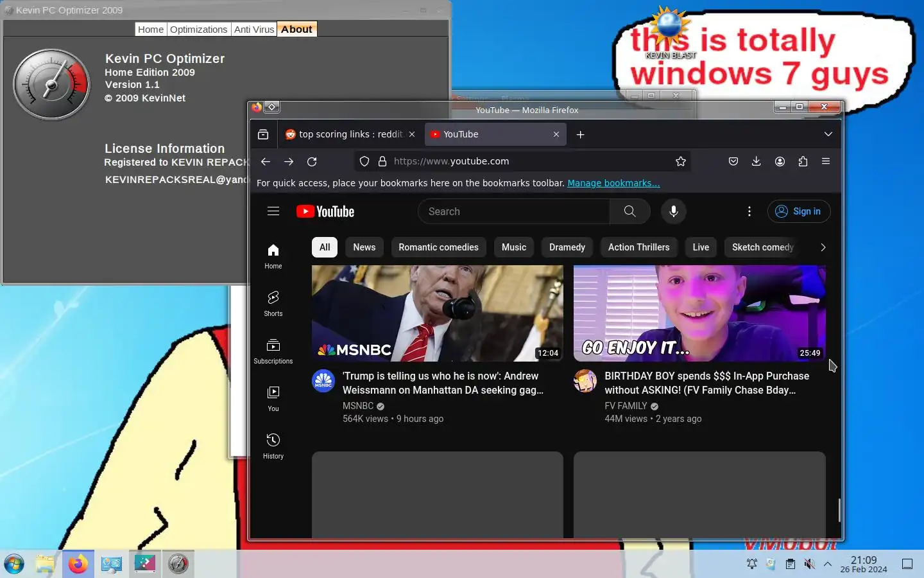Close the YouTube tab

click(556, 134)
